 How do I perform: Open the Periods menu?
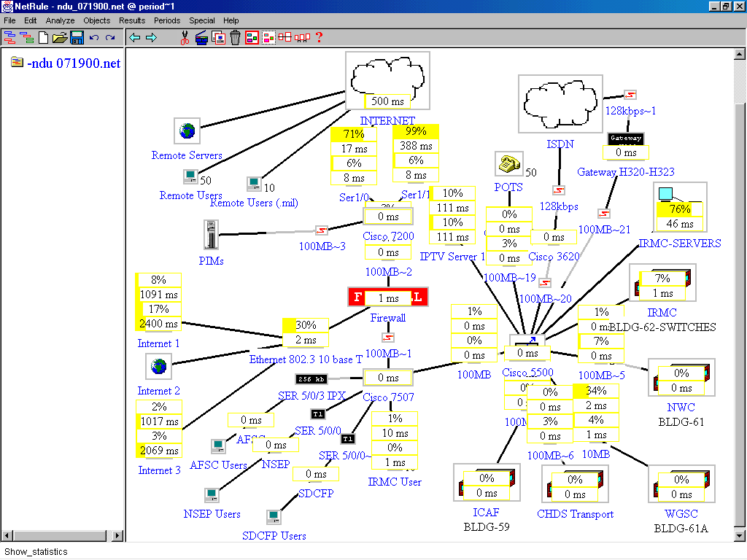pos(167,20)
